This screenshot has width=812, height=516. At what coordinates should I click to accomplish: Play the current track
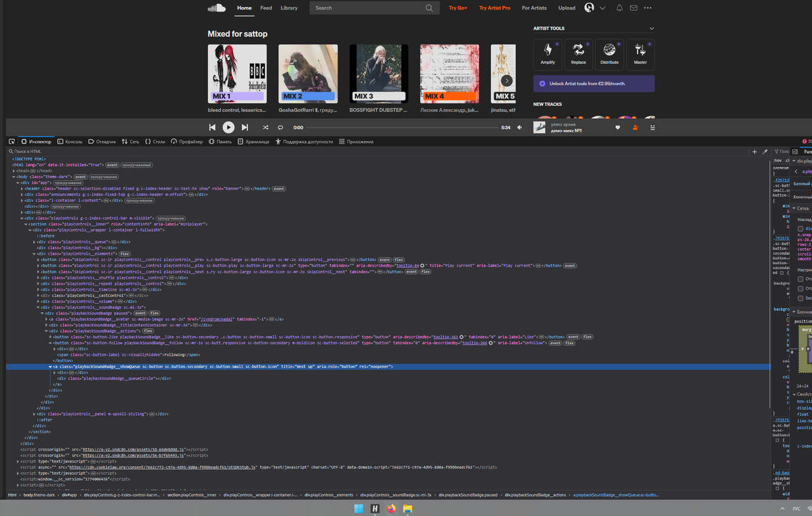[228, 128]
